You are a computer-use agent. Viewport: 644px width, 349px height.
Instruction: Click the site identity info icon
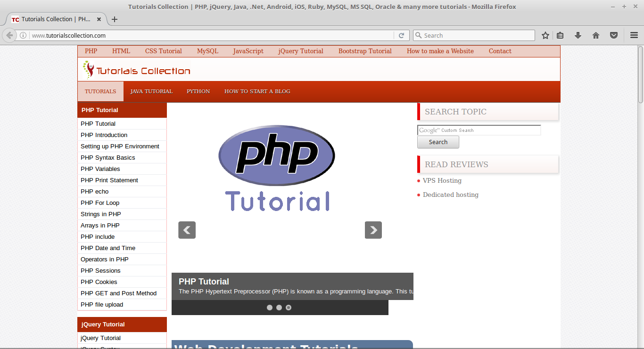(x=23, y=35)
